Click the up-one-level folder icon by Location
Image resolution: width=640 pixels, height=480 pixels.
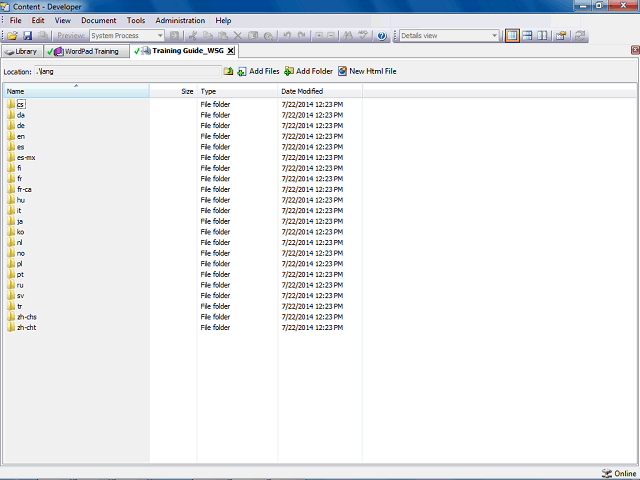[229, 71]
